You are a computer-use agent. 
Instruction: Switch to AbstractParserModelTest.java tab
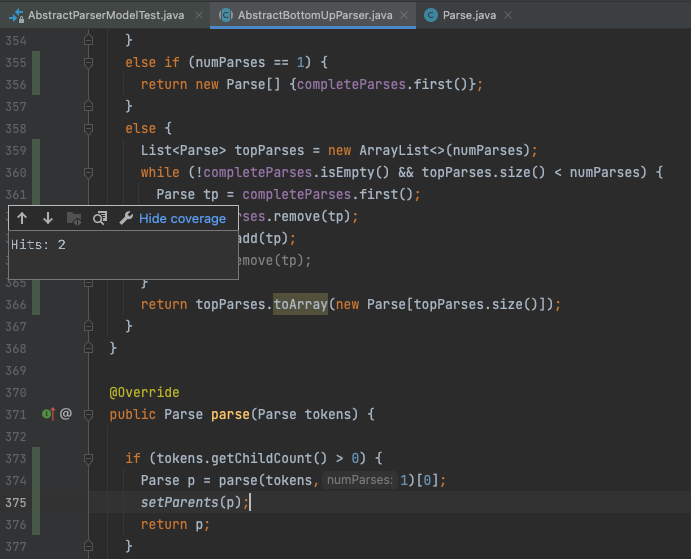(106, 15)
